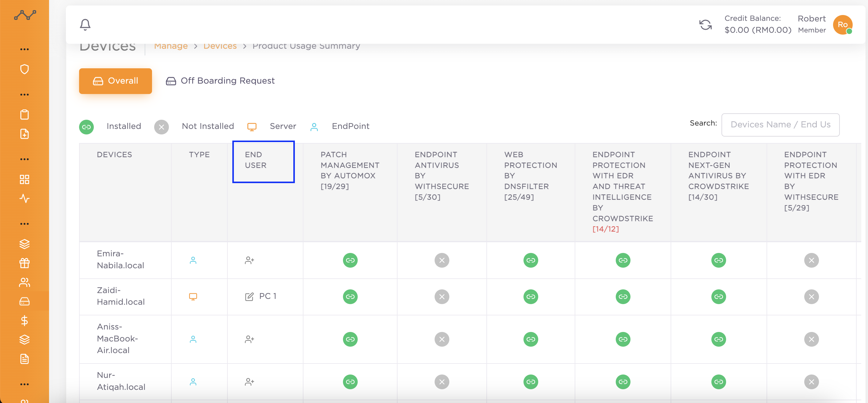The image size is (868, 403).
Task: Open the dollar billing icon in sidebar
Action: 24,321
